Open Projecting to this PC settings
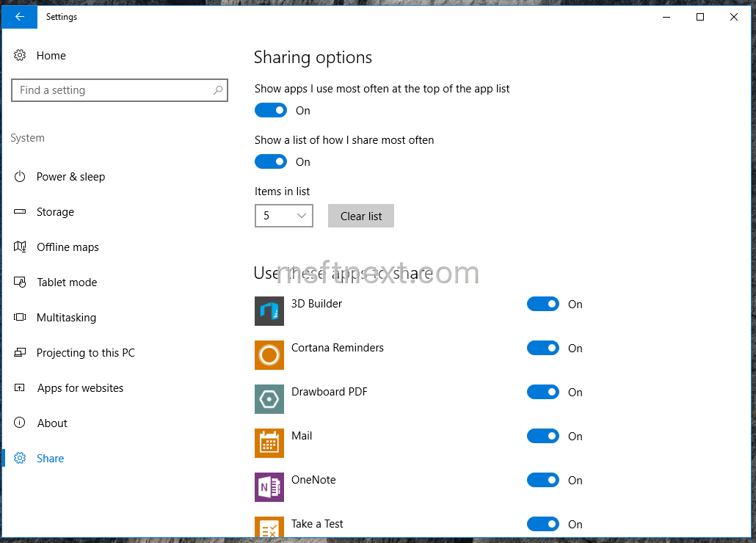Image resolution: width=756 pixels, height=543 pixels. click(86, 353)
